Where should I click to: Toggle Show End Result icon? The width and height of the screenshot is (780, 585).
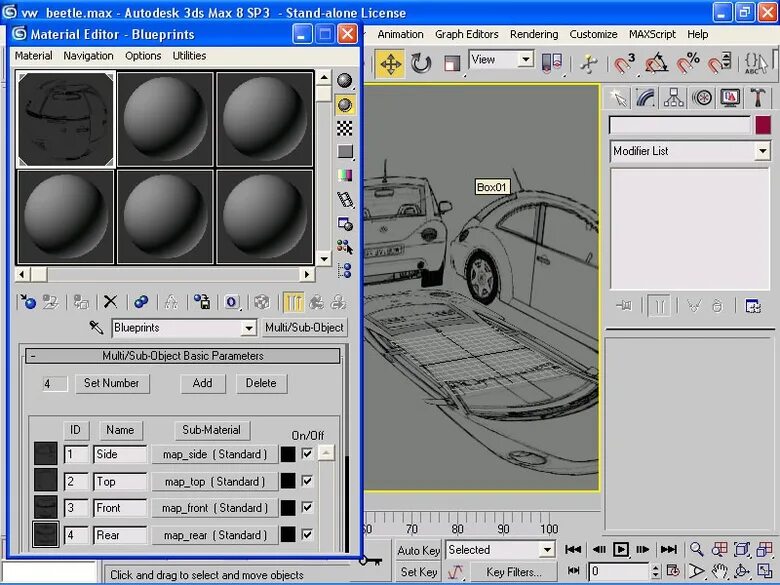tap(293, 302)
